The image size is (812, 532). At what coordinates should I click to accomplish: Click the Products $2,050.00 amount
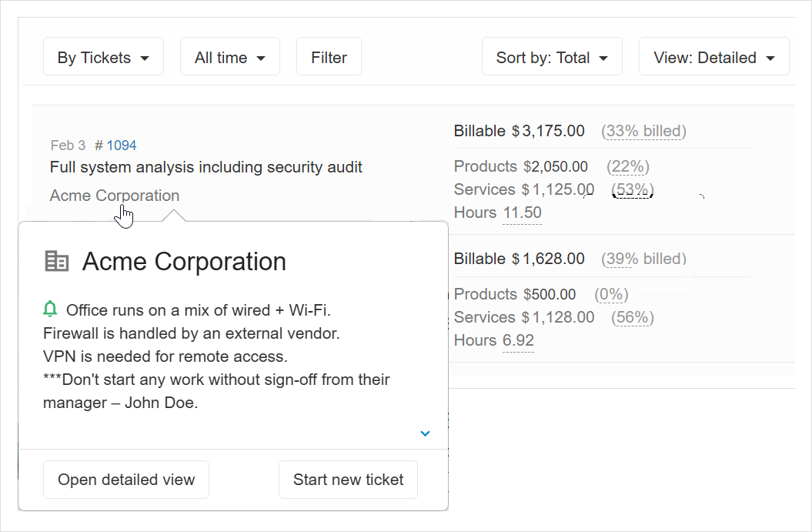click(556, 167)
